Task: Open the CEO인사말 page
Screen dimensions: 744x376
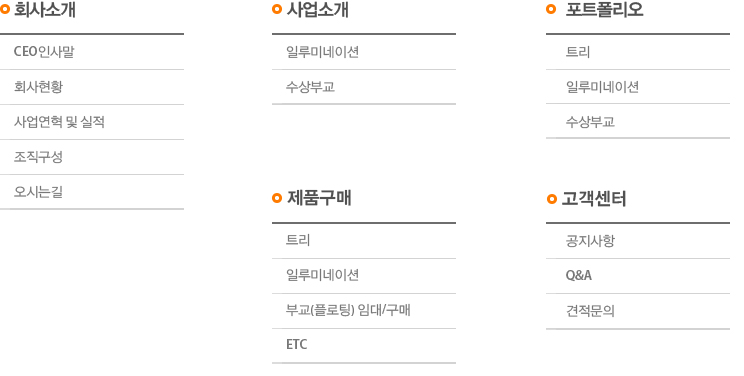Action: 92,52
